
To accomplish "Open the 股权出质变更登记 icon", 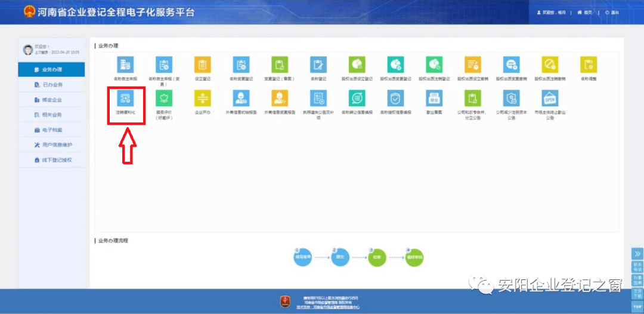I will click(395, 64).
